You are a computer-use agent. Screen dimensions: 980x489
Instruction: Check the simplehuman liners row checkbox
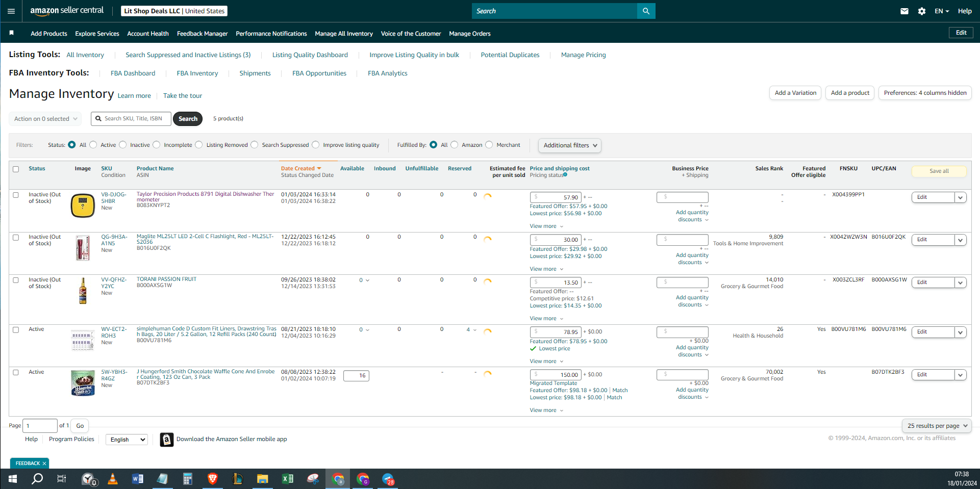tap(16, 330)
